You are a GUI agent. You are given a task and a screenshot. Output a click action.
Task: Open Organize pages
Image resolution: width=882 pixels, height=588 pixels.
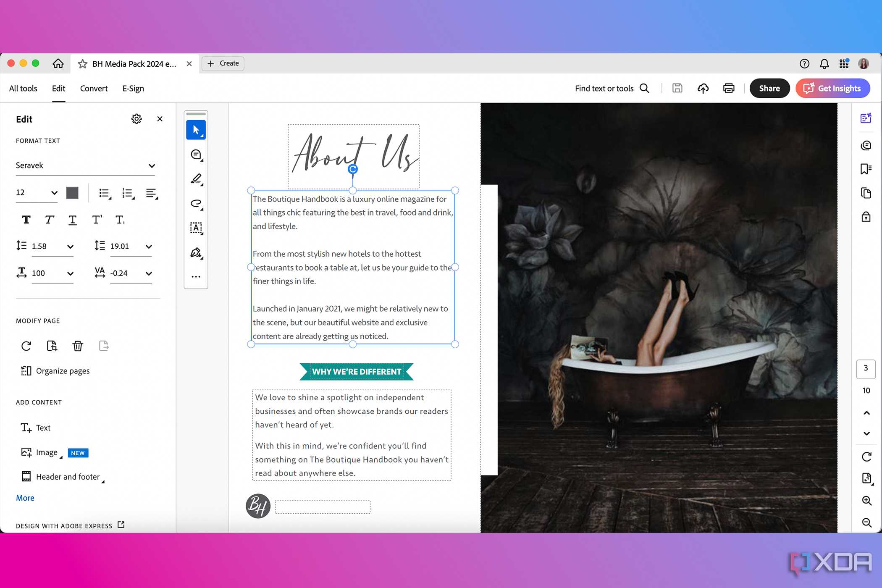[55, 371]
